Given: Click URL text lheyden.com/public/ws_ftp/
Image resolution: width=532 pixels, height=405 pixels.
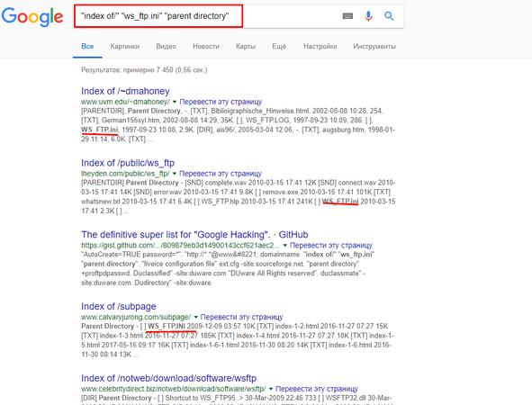Looking at the screenshot, I should click(125, 174).
